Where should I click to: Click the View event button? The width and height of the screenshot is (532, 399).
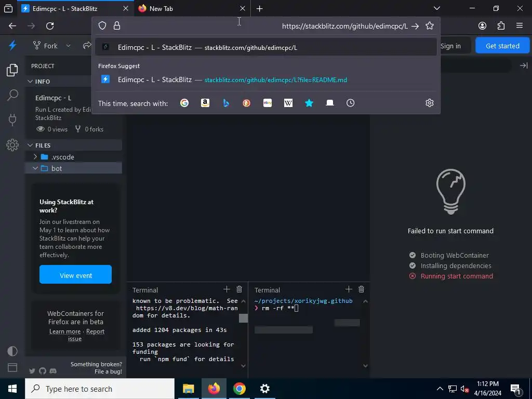[75, 274]
